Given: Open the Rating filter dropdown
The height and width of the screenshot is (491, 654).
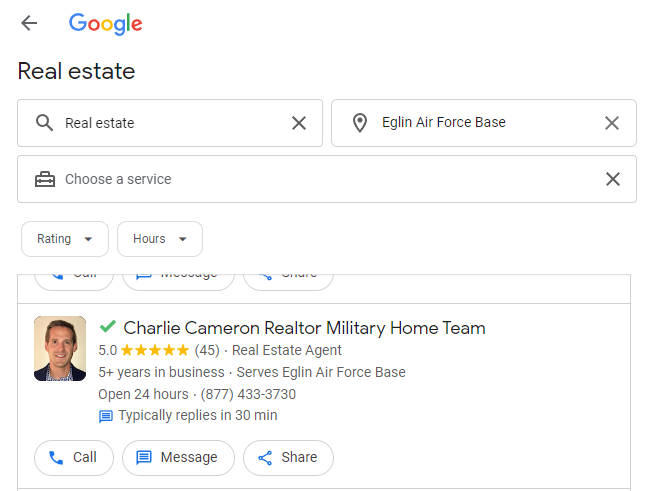Looking at the screenshot, I should pyautogui.click(x=64, y=239).
